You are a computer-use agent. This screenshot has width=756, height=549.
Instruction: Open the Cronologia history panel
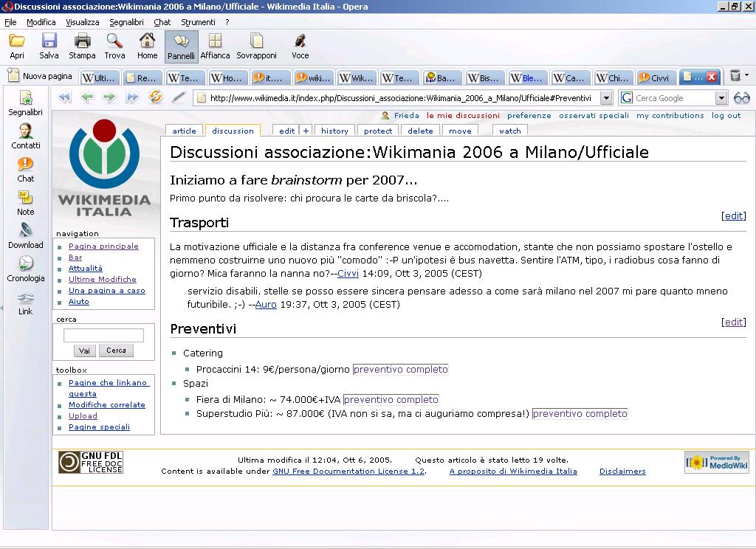click(x=26, y=264)
